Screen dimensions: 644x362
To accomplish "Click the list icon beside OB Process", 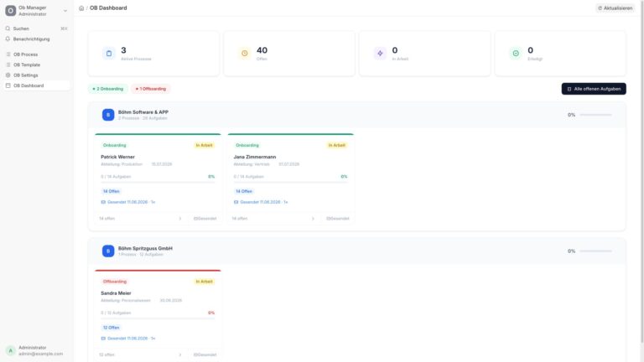I will tap(8, 54).
